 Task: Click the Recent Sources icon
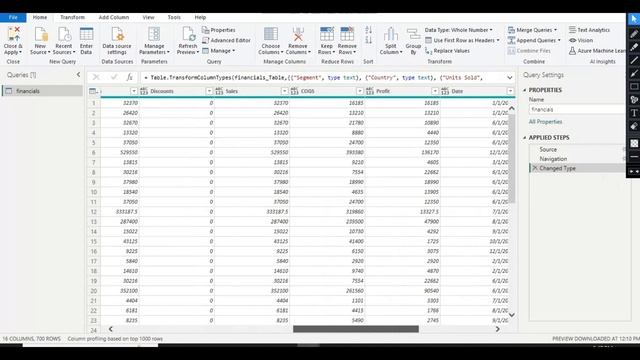point(64,34)
